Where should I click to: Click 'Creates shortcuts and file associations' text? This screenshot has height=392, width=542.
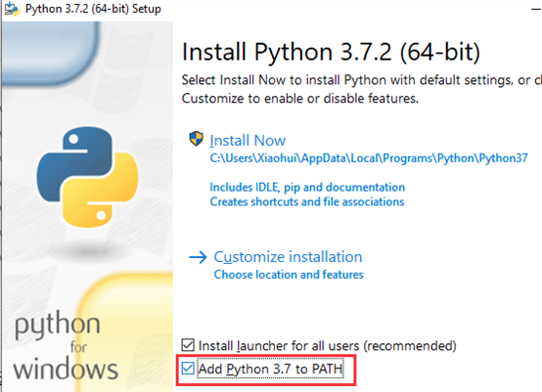[307, 201]
